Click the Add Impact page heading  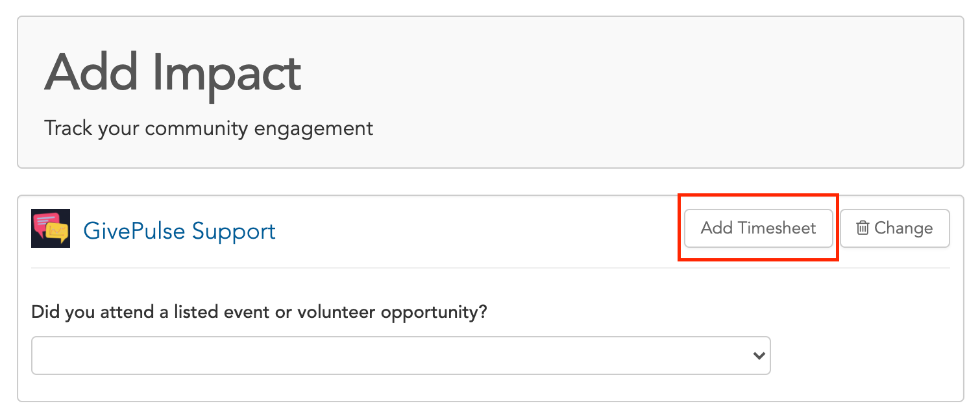tap(173, 73)
